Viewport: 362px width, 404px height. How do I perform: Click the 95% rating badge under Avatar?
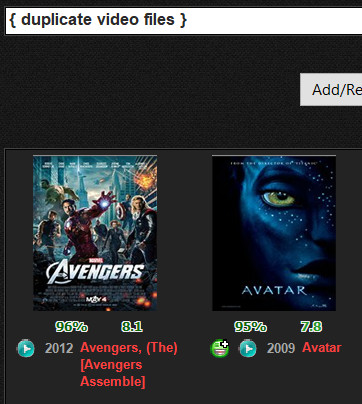pyautogui.click(x=250, y=327)
